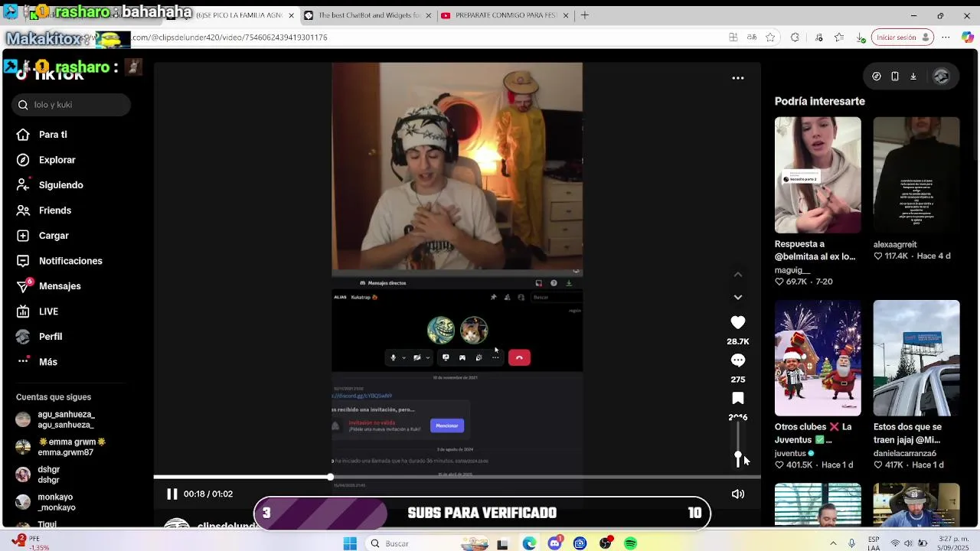
Task: Seek on the video progress bar
Action: click(456, 477)
